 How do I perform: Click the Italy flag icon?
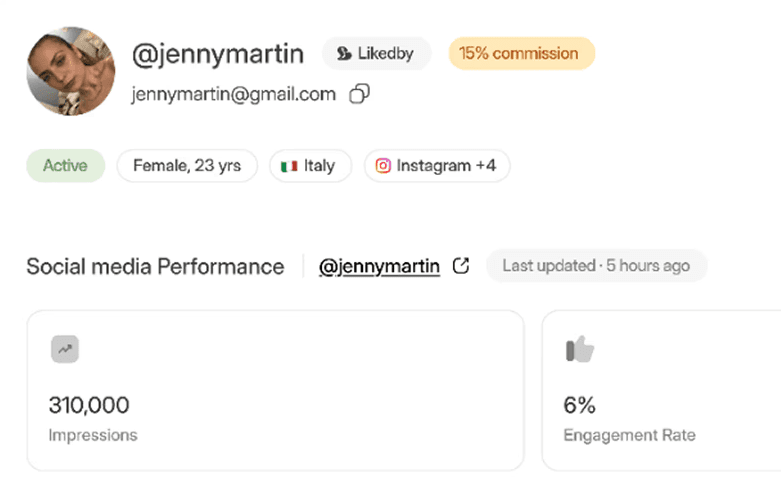(289, 166)
